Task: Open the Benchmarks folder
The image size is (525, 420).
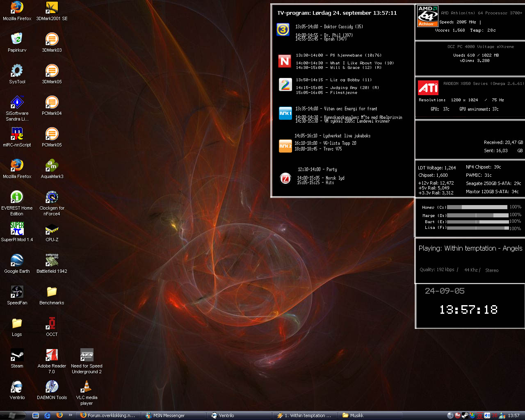Action: pos(52,295)
